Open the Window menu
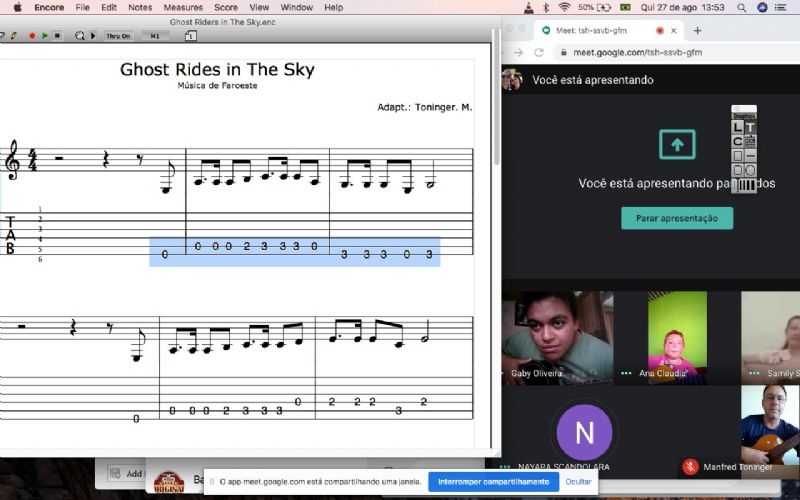 (x=296, y=7)
